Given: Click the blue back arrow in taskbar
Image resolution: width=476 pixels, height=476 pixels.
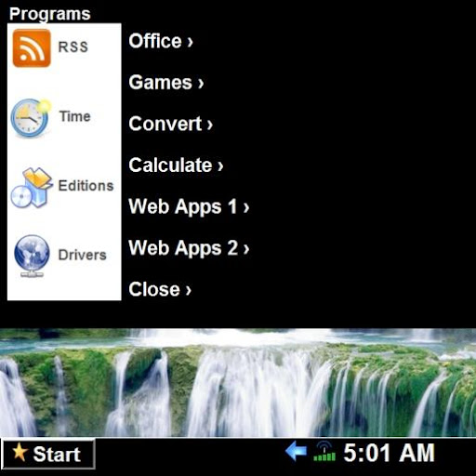Looking at the screenshot, I should 296,451.
